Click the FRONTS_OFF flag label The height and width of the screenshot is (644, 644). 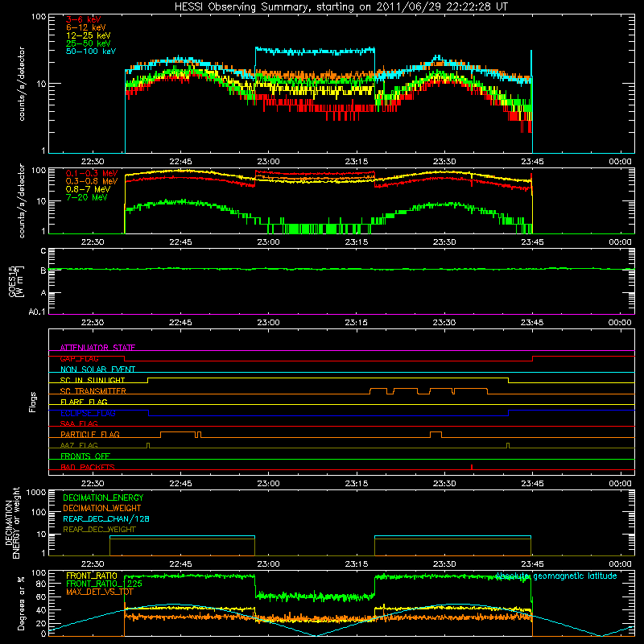(x=85, y=456)
